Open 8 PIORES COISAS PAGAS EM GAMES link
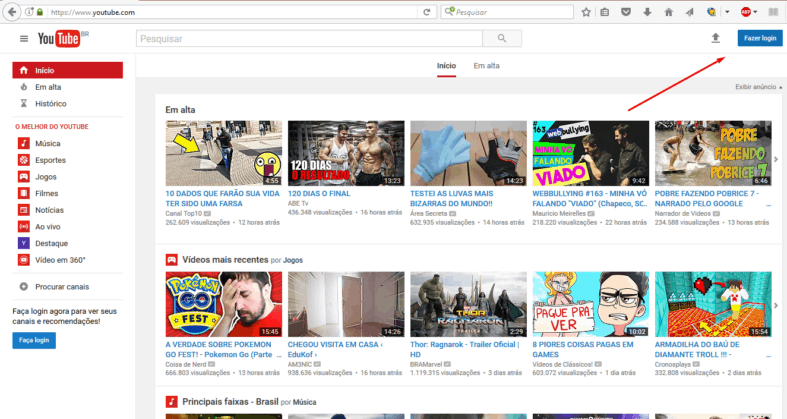Image resolution: width=787 pixels, height=419 pixels. [583, 349]
